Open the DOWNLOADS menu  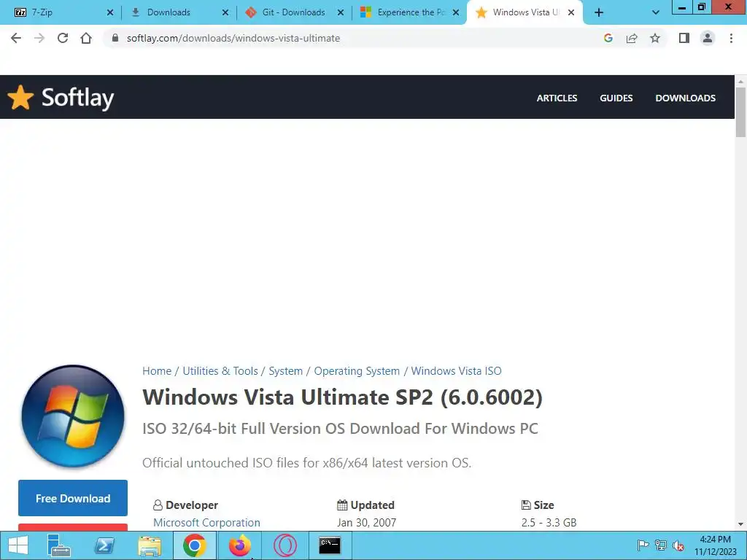click(685, 98)
